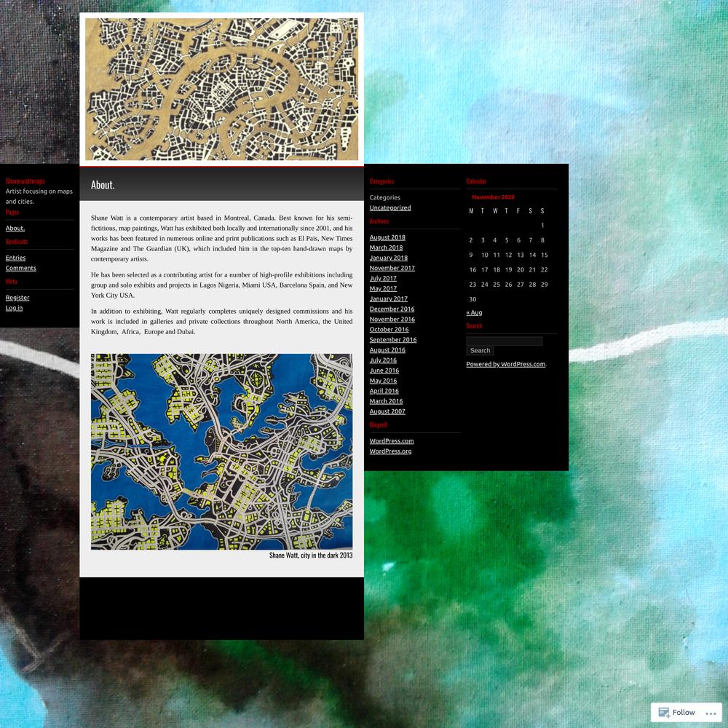Click the caption Shane Watt, city in the dark 2013
The image size is (728, 728).
pyautogui.click(x=311, y=555)
